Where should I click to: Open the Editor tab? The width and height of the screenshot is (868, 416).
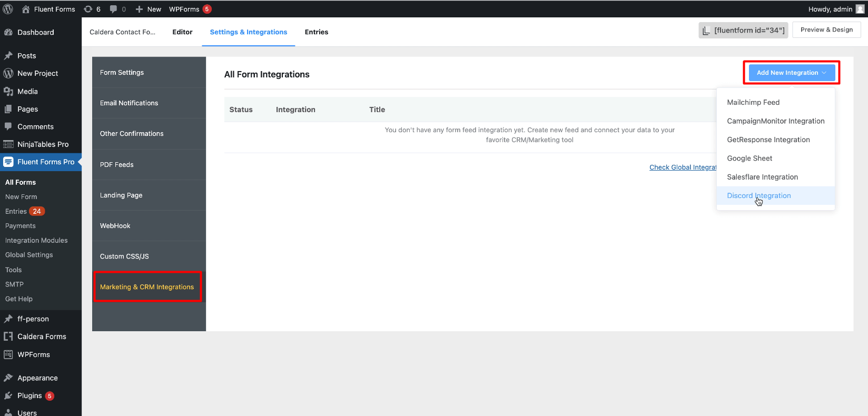point(182,32)
